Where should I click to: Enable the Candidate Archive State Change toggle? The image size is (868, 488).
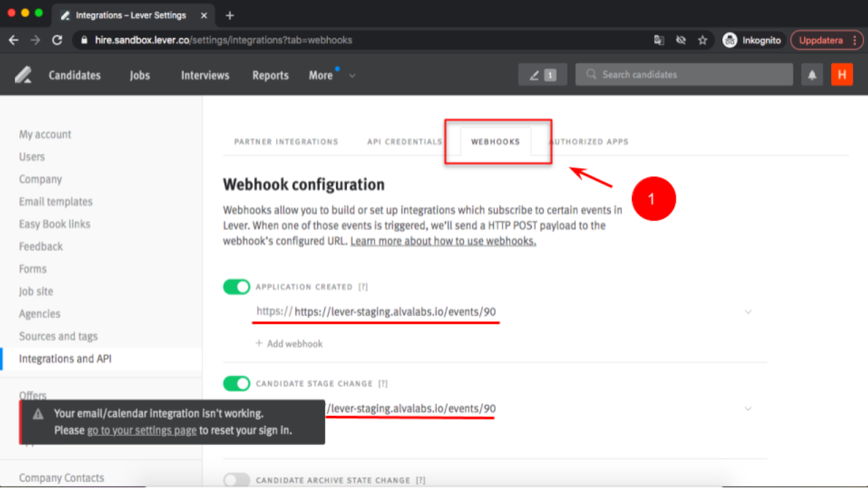[236, 480]
